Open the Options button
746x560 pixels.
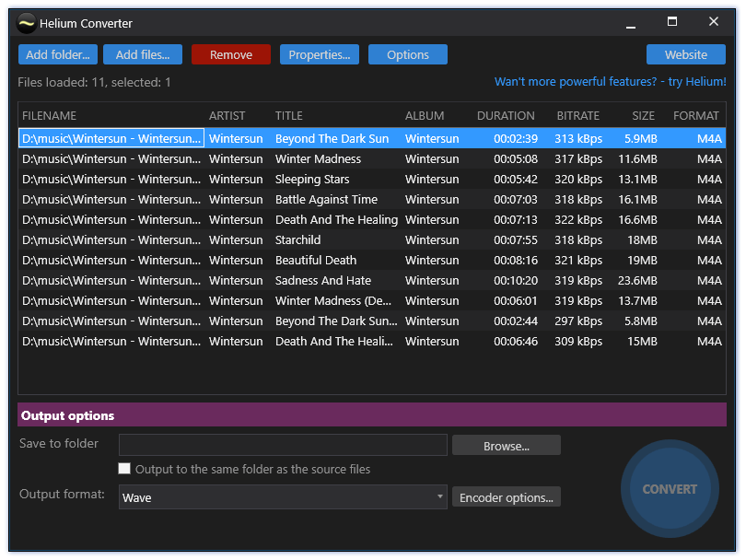[x=408, y=54]
